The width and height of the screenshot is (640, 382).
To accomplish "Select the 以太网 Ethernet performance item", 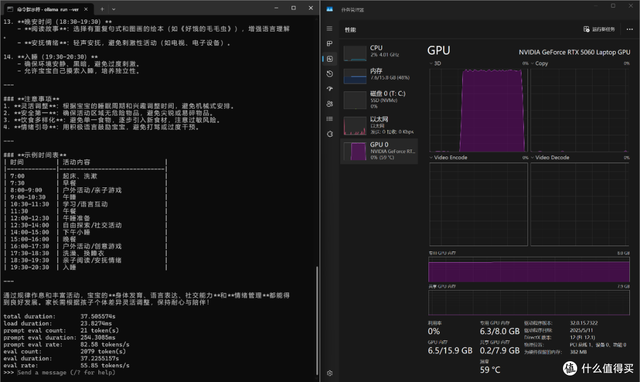I will (x=379, y=125).
